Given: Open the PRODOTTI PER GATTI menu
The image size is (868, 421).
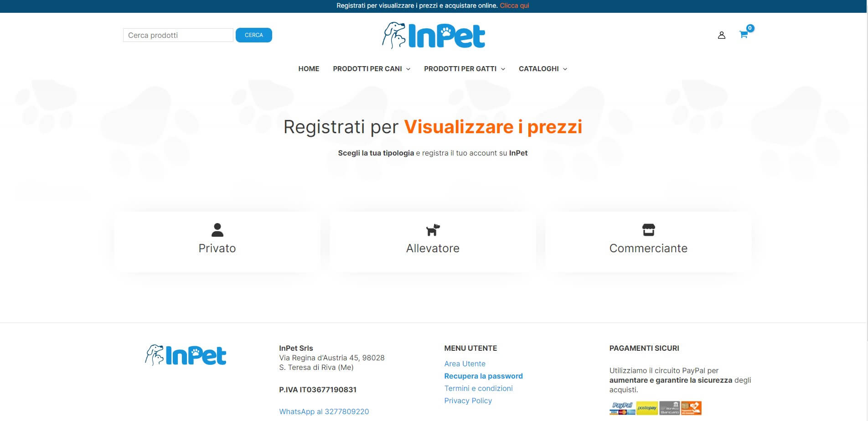Looking at the screenshot, I should (460, 69).
